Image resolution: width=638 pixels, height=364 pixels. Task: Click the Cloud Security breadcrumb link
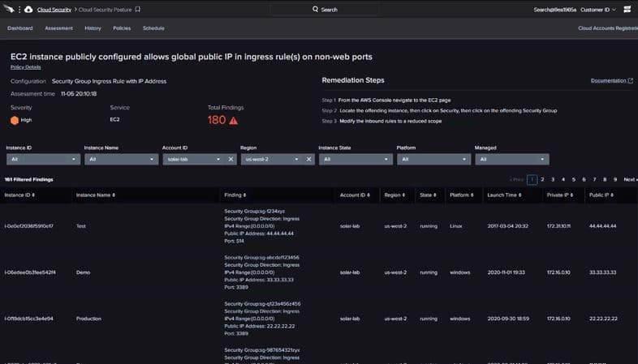point(54,10)
